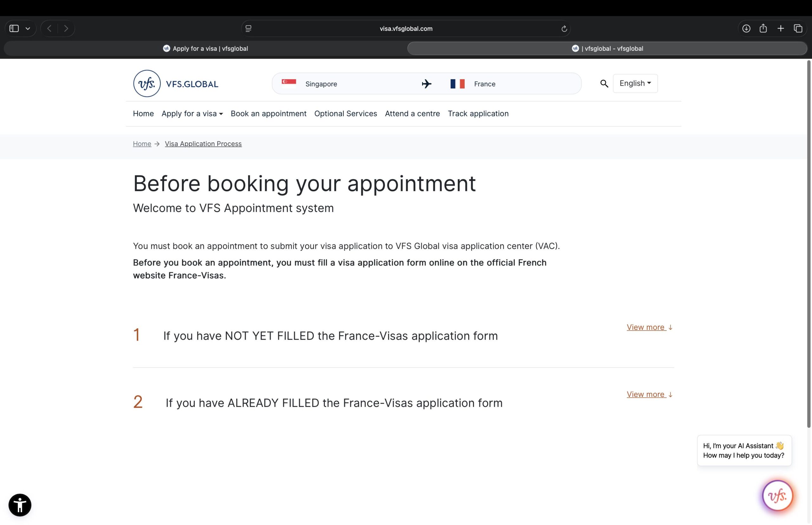Show the Safari tab overview
Image resolution: width=812 pixels, height=525 pixels.
tap(798, 28)
